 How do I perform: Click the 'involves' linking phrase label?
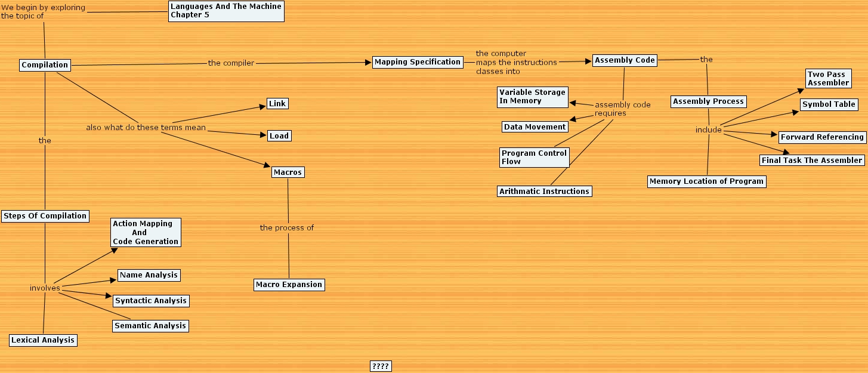click(45, 288)
